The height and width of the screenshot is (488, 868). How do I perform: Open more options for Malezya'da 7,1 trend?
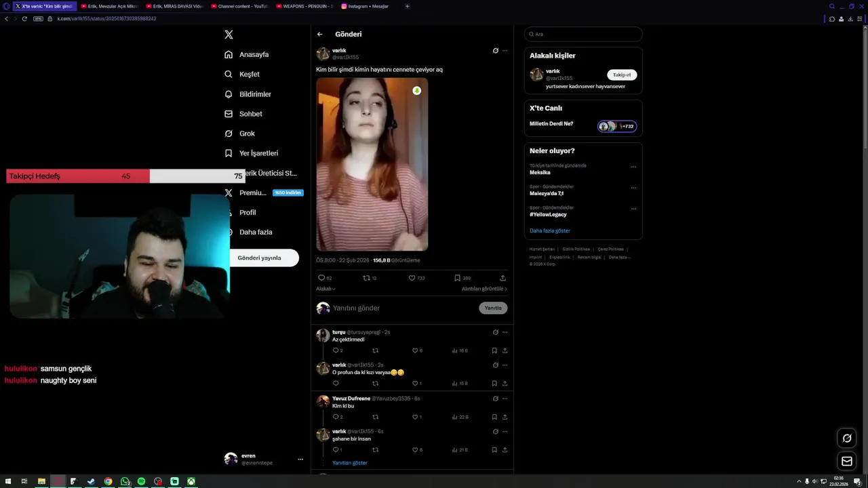pyautogui.click(x=633, y=188)
